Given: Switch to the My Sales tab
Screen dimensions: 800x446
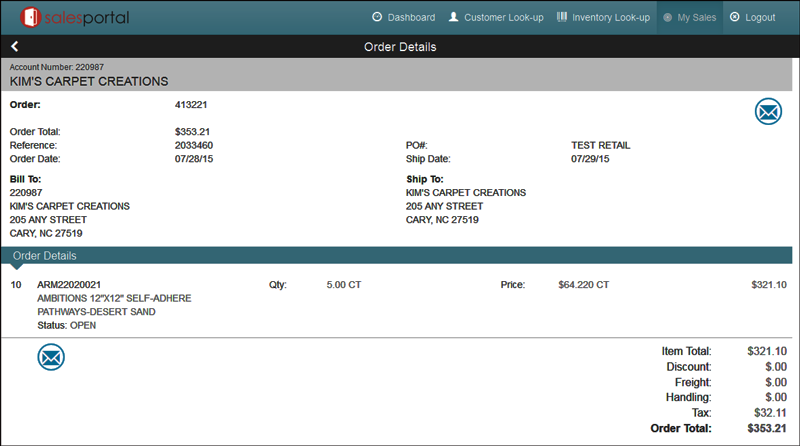Looking at the screenshot, I should [x=689, y=17].
